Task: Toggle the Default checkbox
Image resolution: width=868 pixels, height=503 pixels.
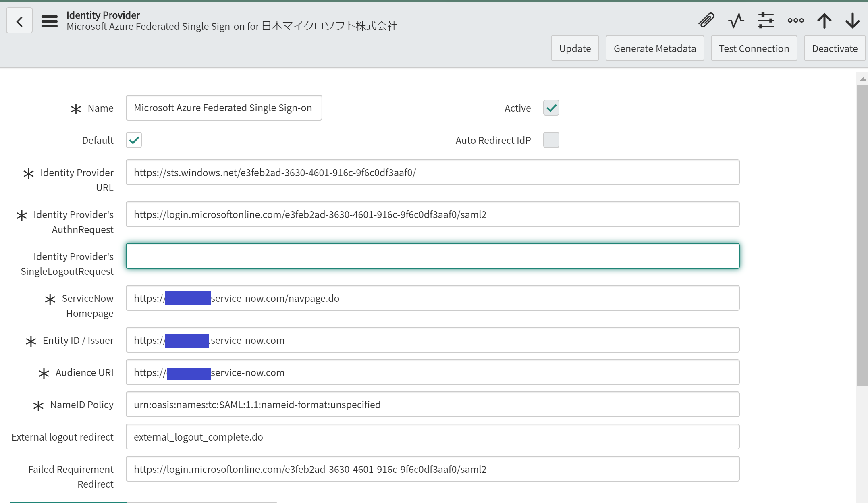Action: [134, 140]
